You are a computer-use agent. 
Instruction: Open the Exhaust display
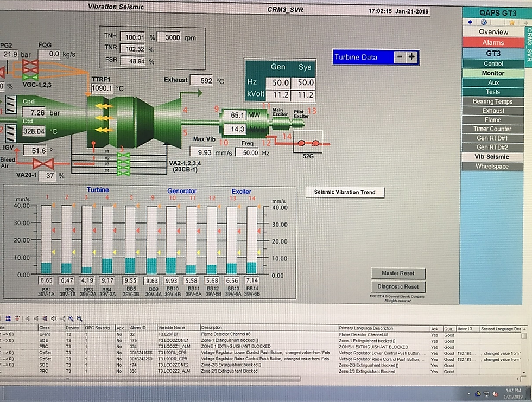pyautogui.click(x=493, y=111)
